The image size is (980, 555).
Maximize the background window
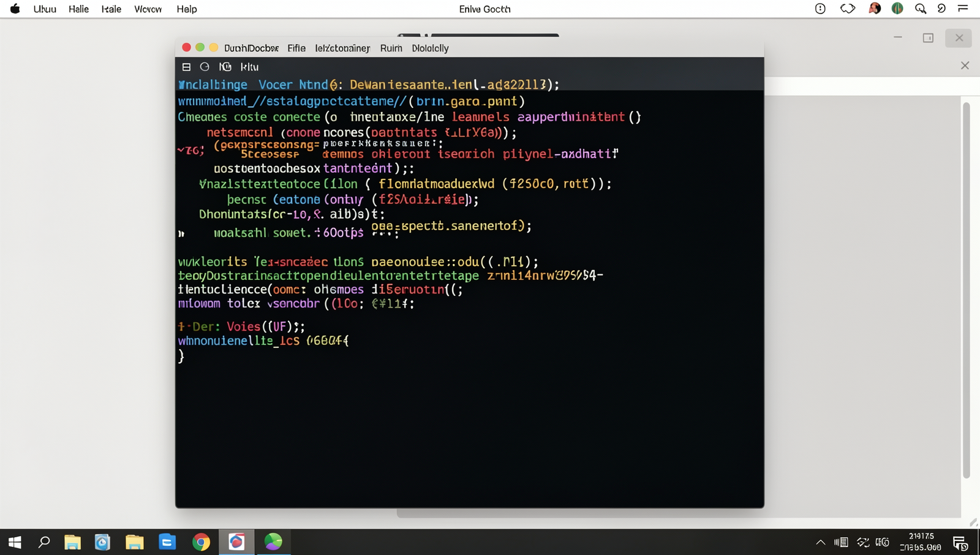pos(928,38)
